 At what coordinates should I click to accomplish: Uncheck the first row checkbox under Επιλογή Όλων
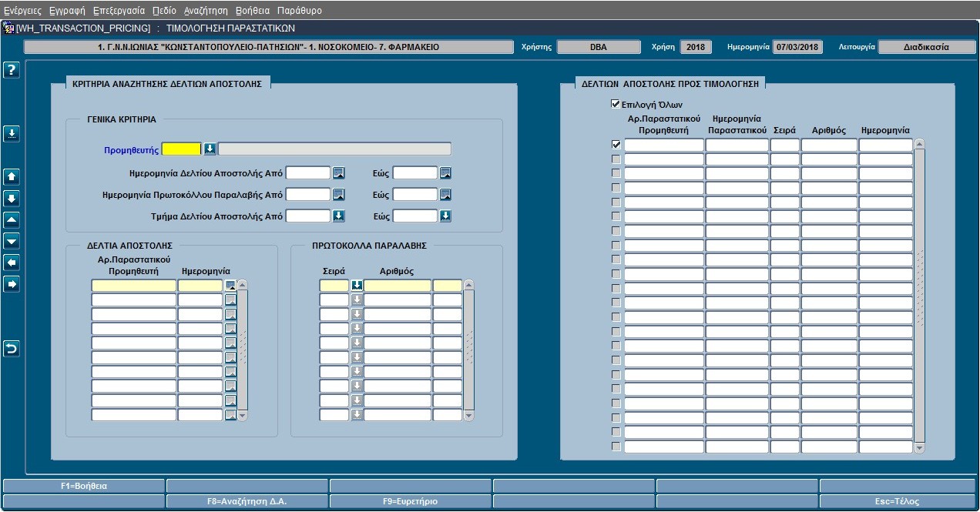[616, 145]
